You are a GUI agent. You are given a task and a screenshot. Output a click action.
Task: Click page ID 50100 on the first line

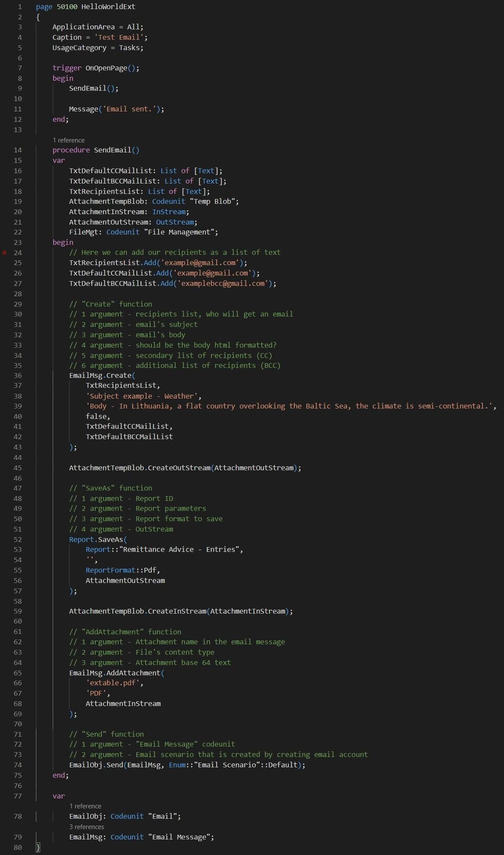(x=67, y=6)
